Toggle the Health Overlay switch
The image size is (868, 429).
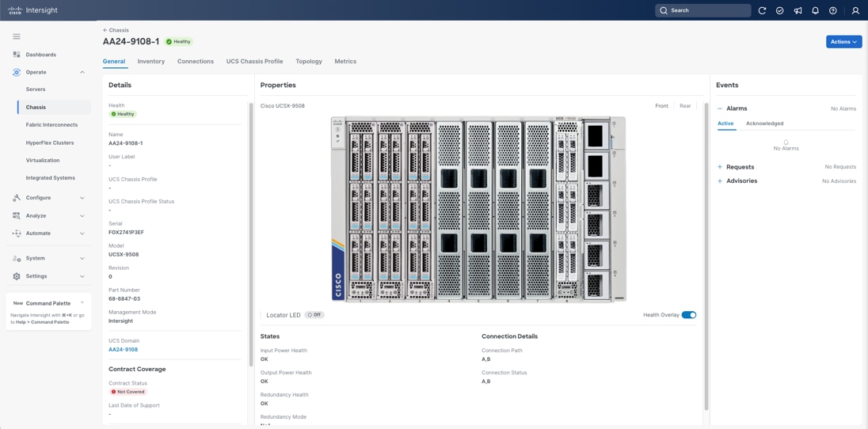tap(689, 315)
